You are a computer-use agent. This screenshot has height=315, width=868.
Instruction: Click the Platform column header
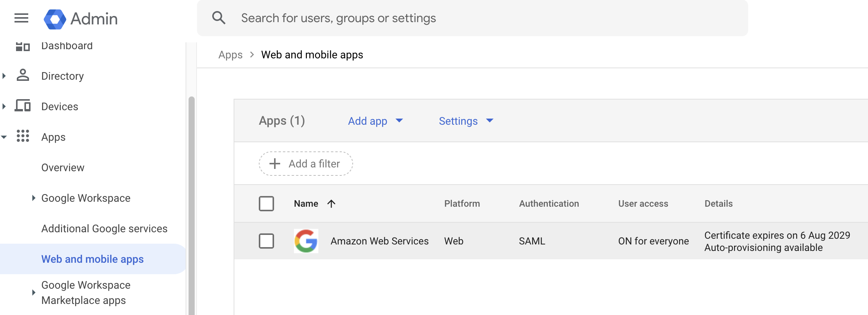(462, 204)
